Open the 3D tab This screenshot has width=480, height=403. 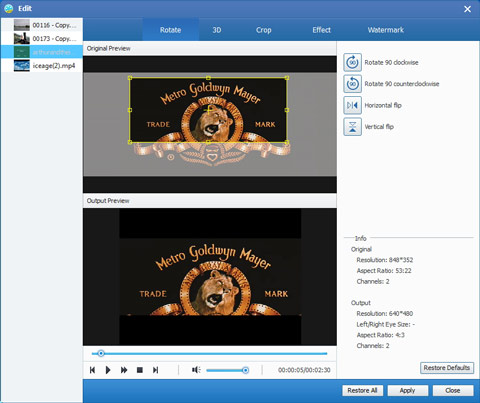(x=217, y=30)
